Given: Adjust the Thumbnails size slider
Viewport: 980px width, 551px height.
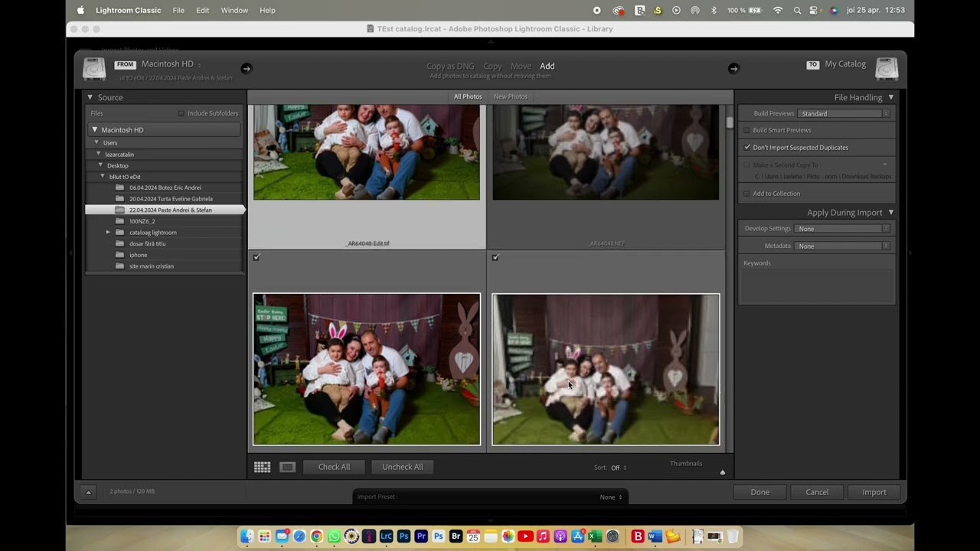Looking at the screenshot, I should 722,472.
